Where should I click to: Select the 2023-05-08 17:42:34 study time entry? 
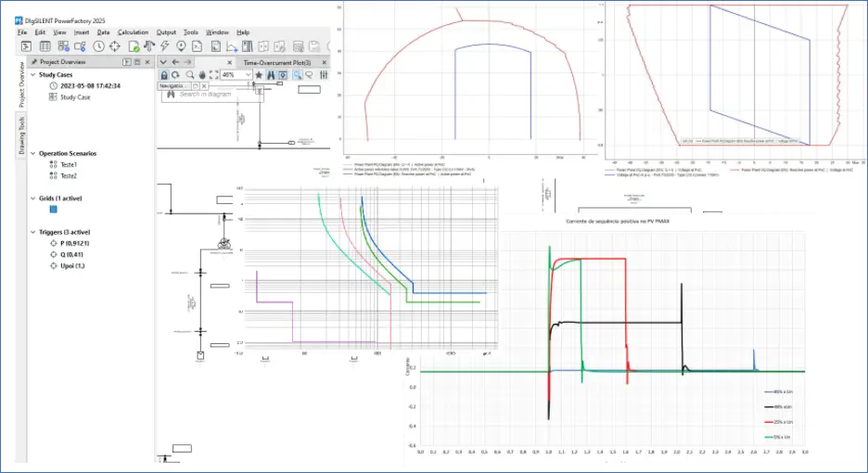[x=84, y=86]
